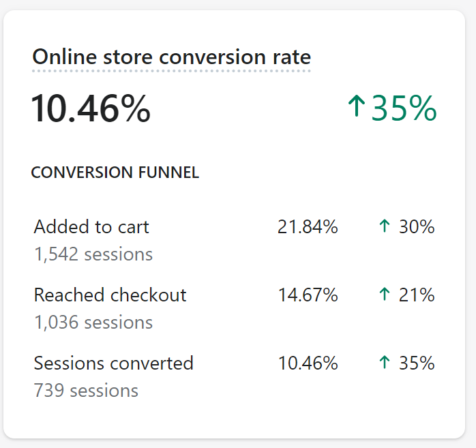
Task: Click the CONVERSION FUNNEL heading
Action: [x=115, y=173]
